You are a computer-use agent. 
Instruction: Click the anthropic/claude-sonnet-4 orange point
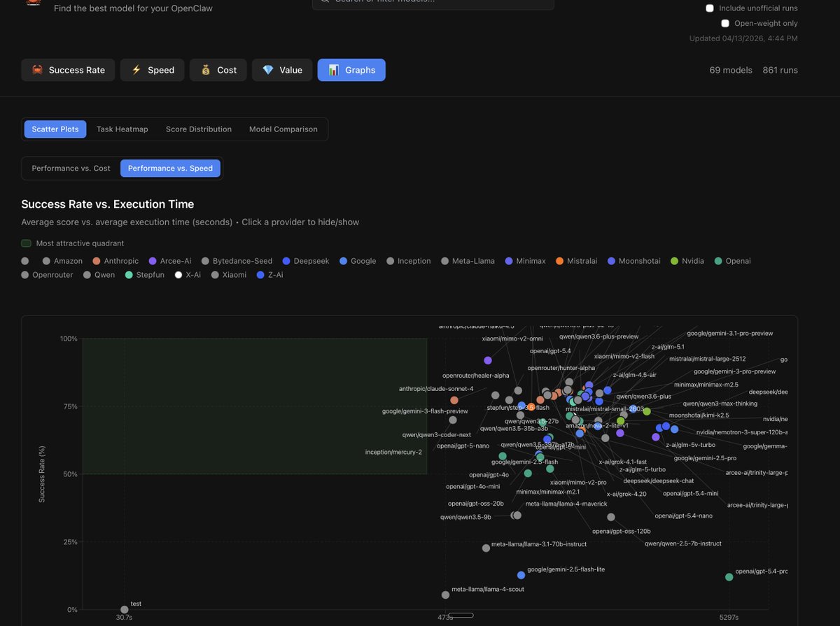(454, 400)
